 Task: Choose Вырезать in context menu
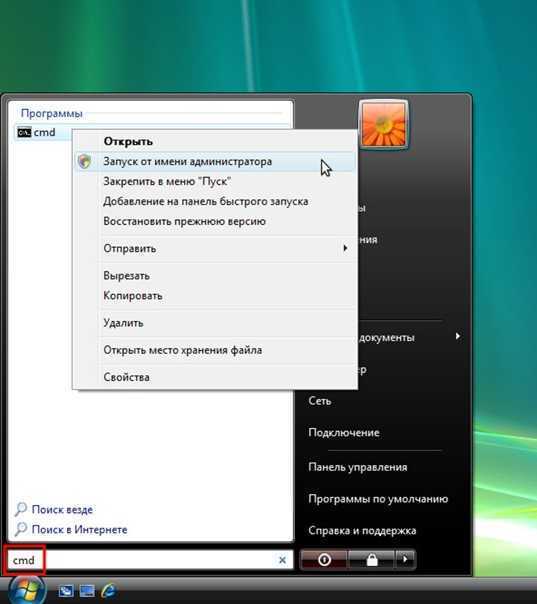[x=126, y=276]
